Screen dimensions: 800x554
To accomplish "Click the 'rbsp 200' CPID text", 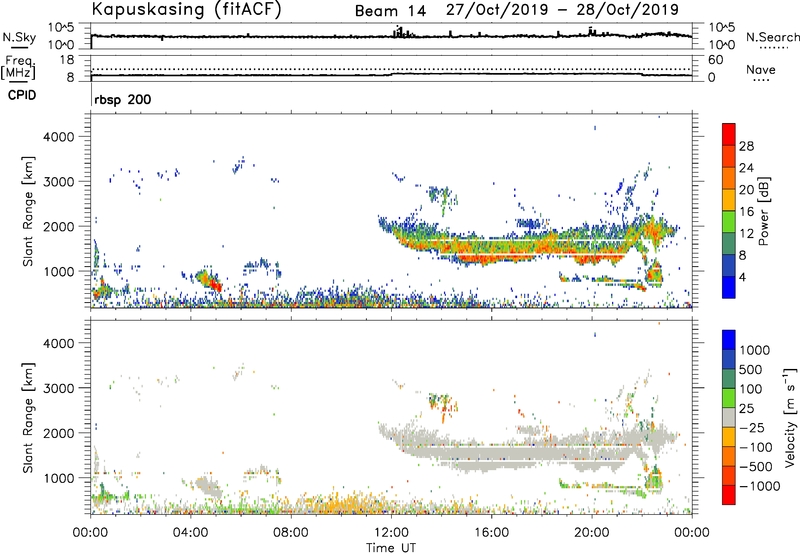I will pyautogui.click(x=122, y=99).
